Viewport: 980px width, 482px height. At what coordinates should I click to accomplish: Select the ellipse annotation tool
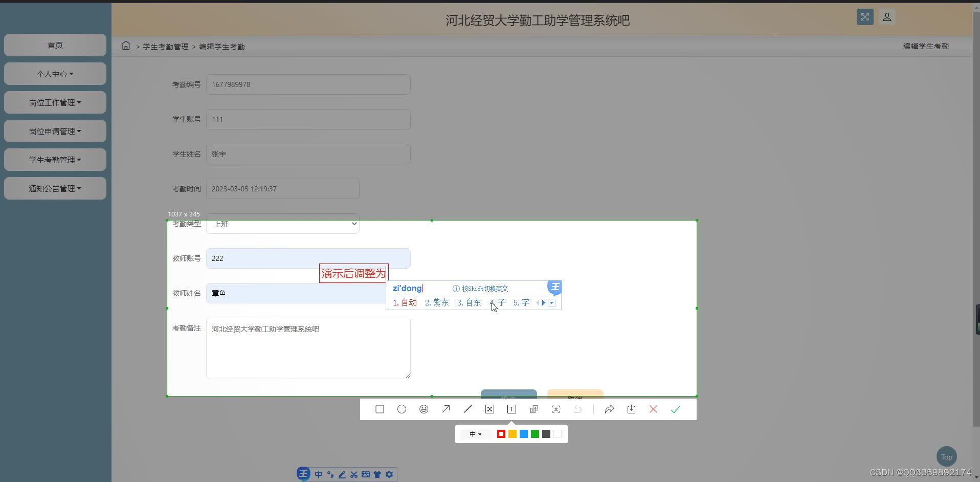coord(402,409)
